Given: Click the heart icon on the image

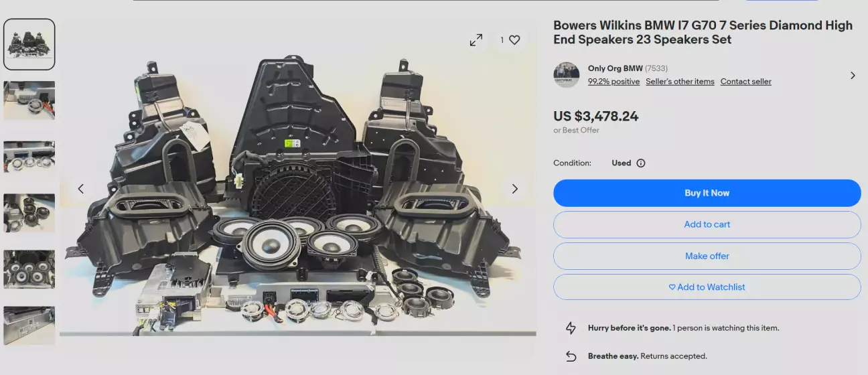Looking at the screenshot, I should pyautogui.click(x=514, y=40).
